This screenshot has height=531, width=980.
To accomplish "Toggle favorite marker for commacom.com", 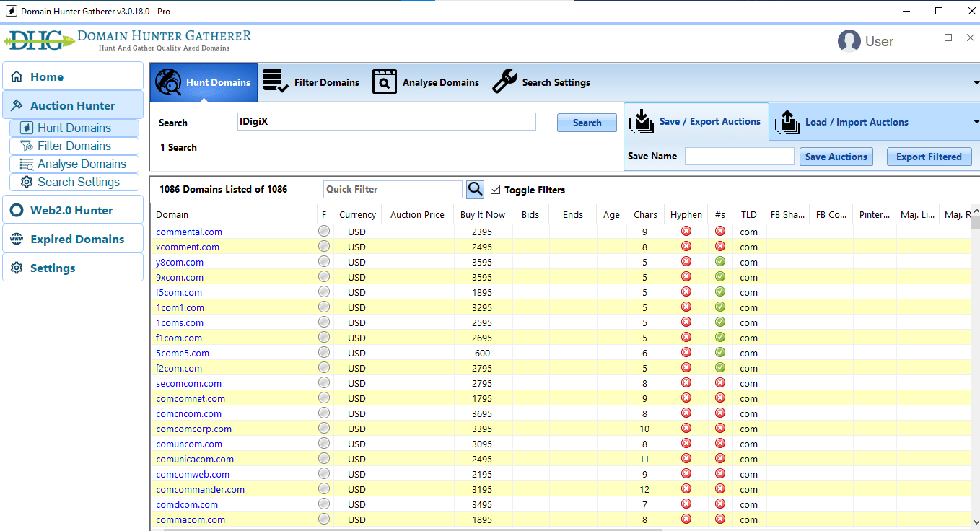I will pyautogui.click(x=324, y=519).
